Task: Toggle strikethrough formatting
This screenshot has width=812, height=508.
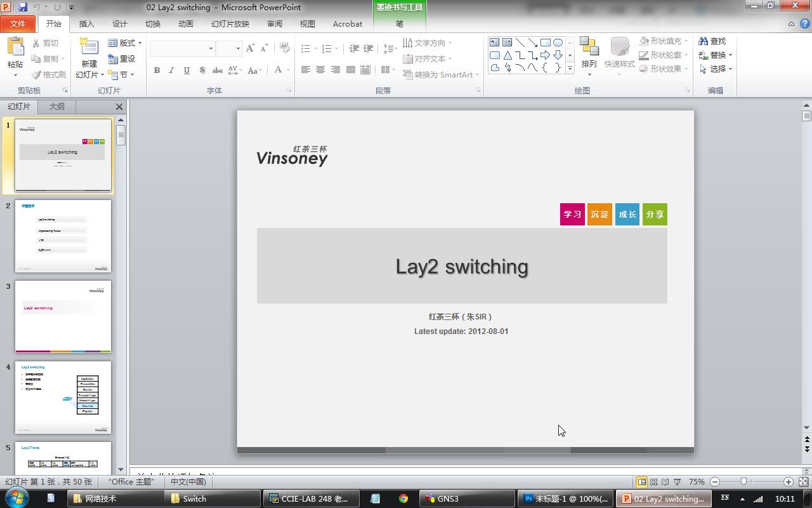Action: click(217, 70)
